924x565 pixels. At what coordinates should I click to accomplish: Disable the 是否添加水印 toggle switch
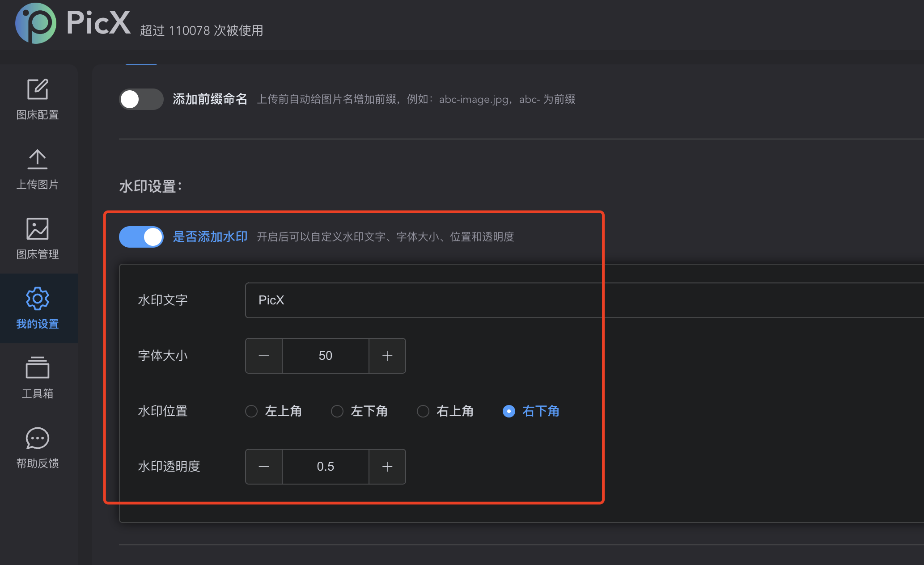click(141, 237)
